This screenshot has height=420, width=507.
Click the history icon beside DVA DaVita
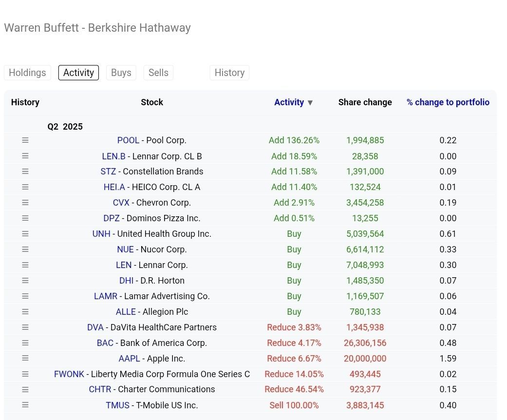[x=25, y=327]
